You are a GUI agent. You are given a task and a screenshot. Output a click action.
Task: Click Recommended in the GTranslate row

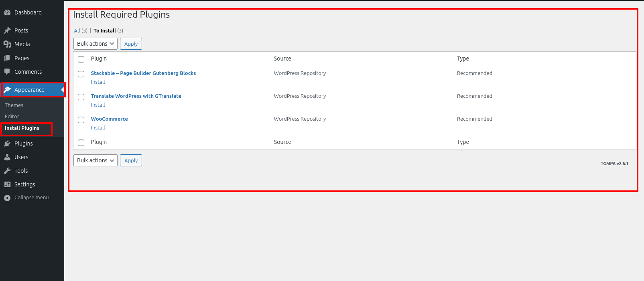point(475,96)
